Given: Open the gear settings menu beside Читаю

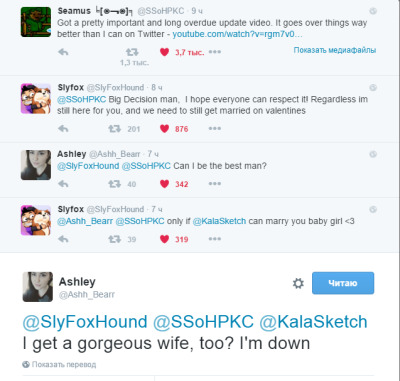Looking at the screenshot, I should point(298,283).
